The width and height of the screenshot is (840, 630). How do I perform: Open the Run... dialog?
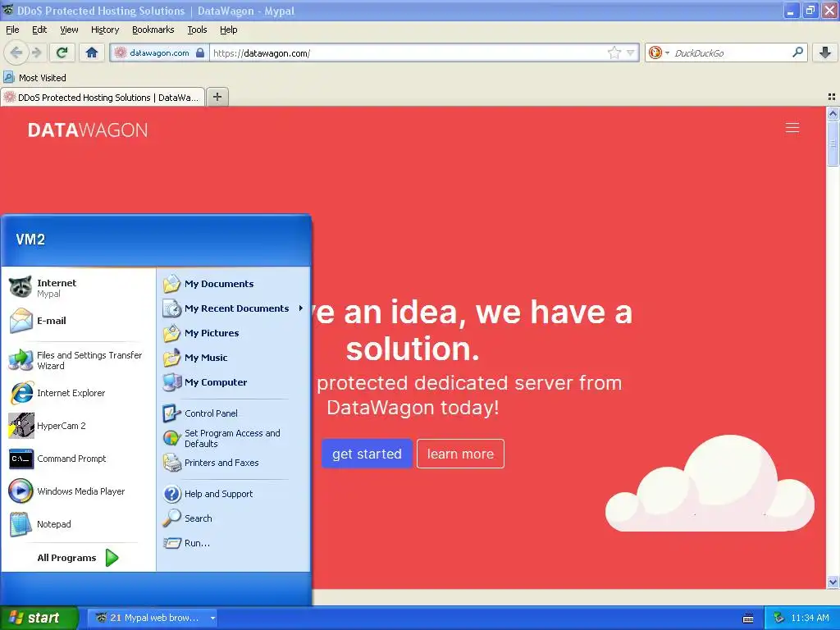(234, 543)
